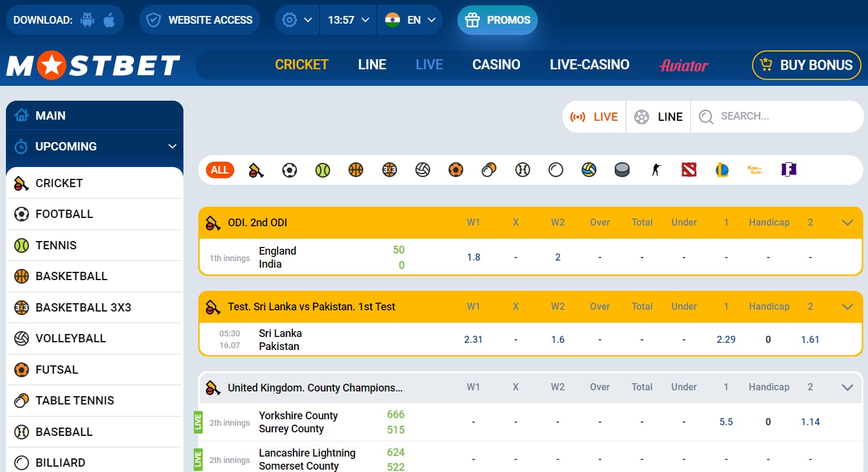868x472 pixels.
Task: Select the ALL sports filter pill
Action: tap(220, 171)
